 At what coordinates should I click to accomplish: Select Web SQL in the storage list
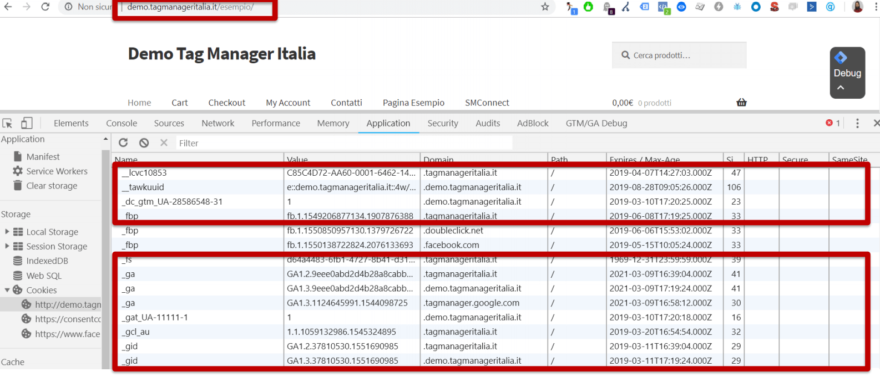44,276
